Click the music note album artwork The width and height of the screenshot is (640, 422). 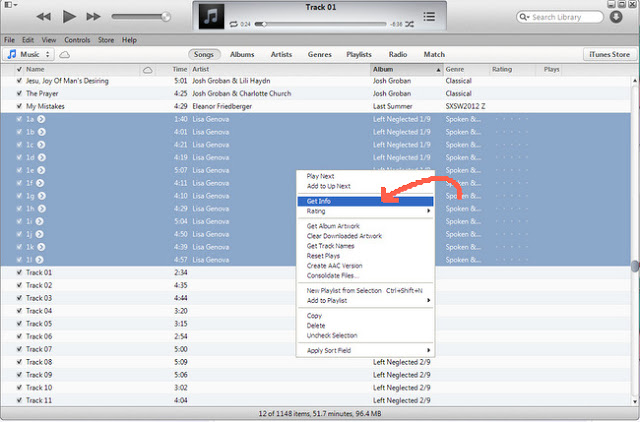211,16
